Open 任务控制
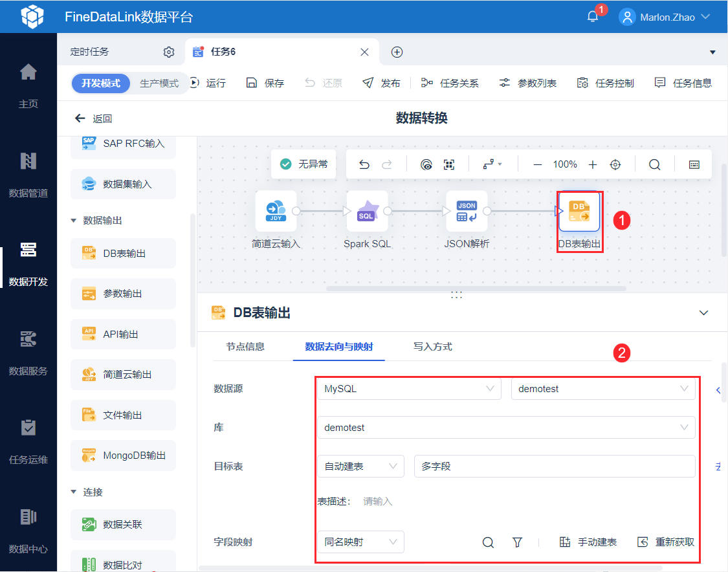 click(x=606, y=83)
